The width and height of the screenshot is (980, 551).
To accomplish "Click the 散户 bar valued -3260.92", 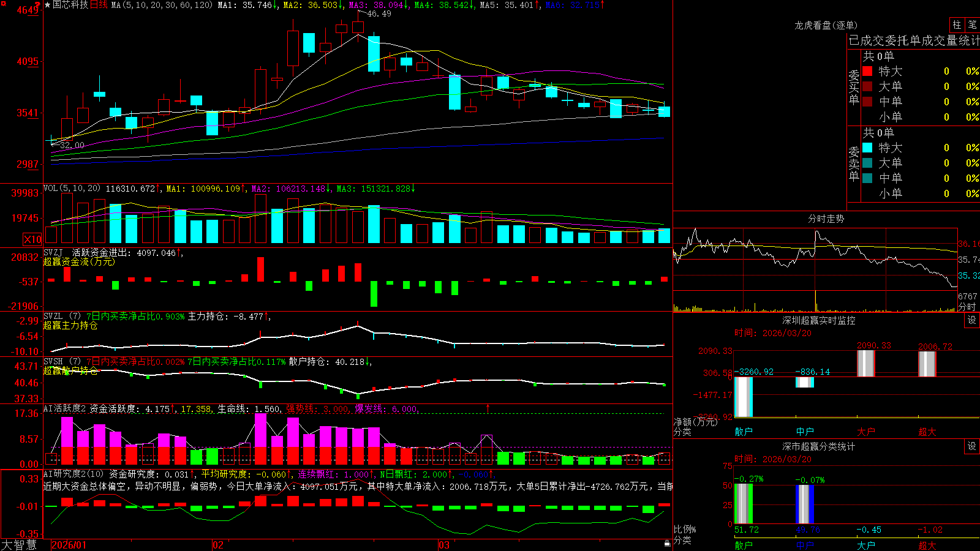I will [x=744, y=397].
